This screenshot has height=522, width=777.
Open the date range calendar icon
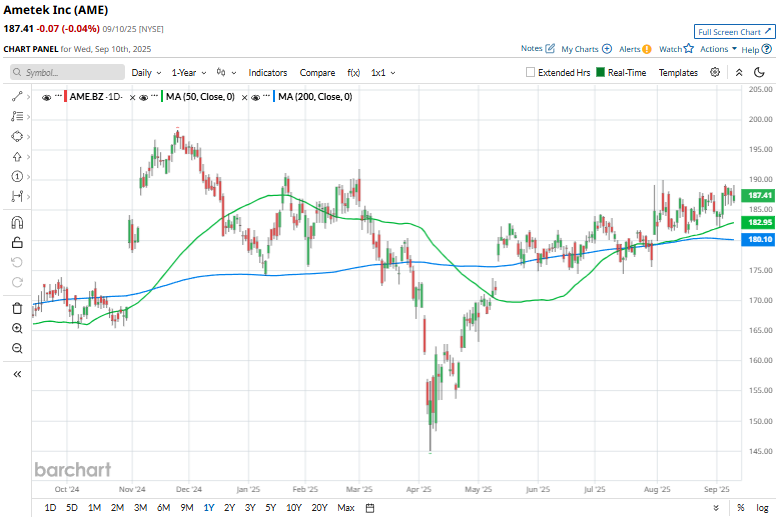click(x=370, y=508)
